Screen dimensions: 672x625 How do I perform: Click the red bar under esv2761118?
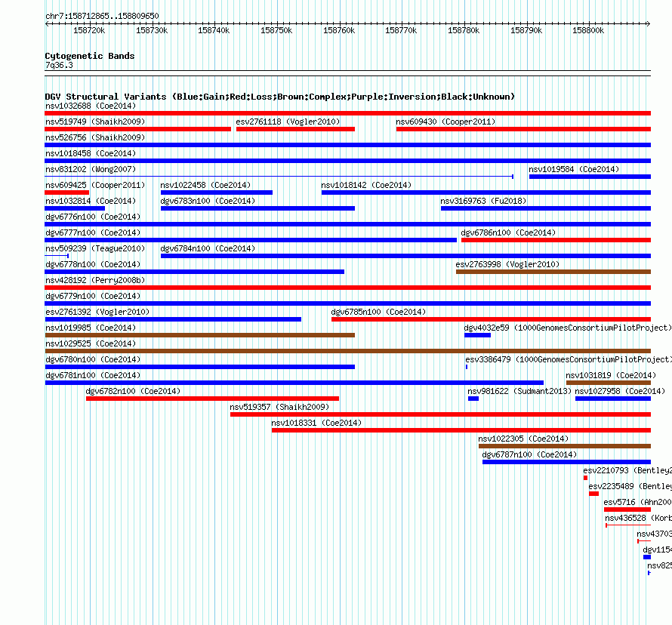(295, 129)
